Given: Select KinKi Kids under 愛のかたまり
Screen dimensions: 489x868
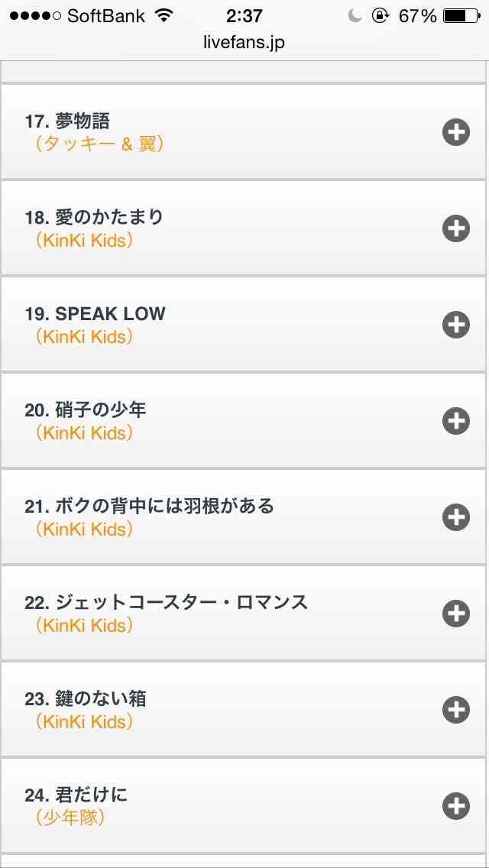Looking at the screenshot, I should click(85, 241).
